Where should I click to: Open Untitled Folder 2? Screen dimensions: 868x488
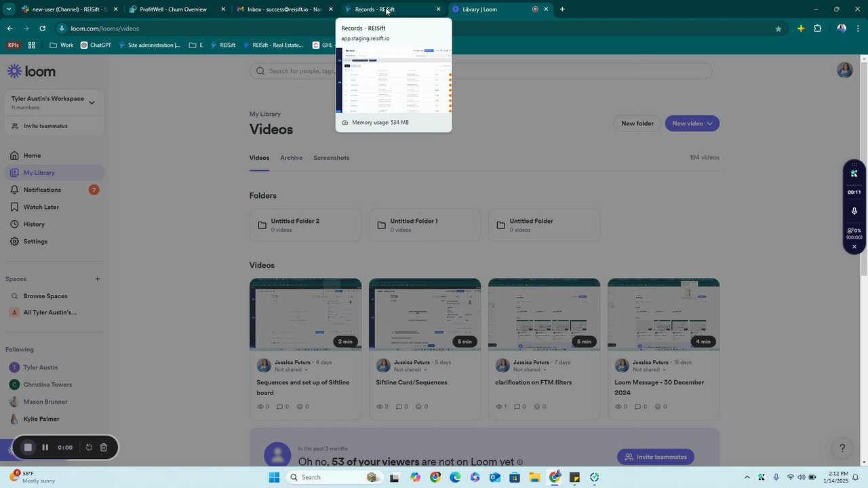coord(305,225)
